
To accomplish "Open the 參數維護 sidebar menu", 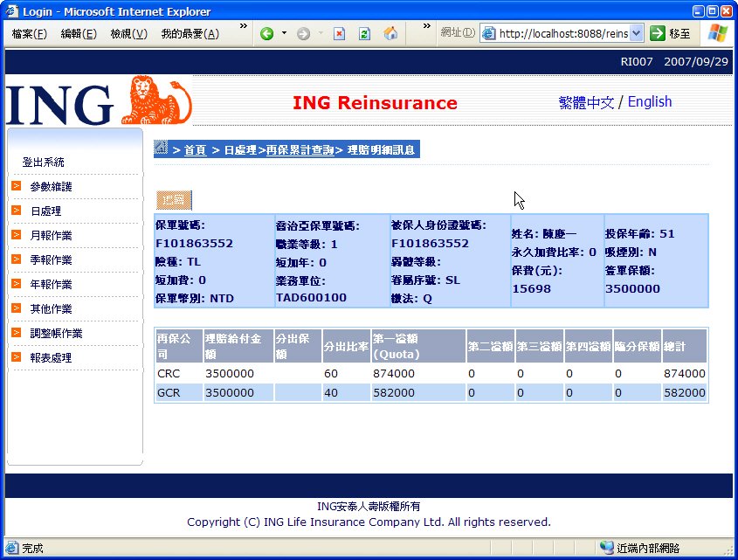I will pos(51,187).
